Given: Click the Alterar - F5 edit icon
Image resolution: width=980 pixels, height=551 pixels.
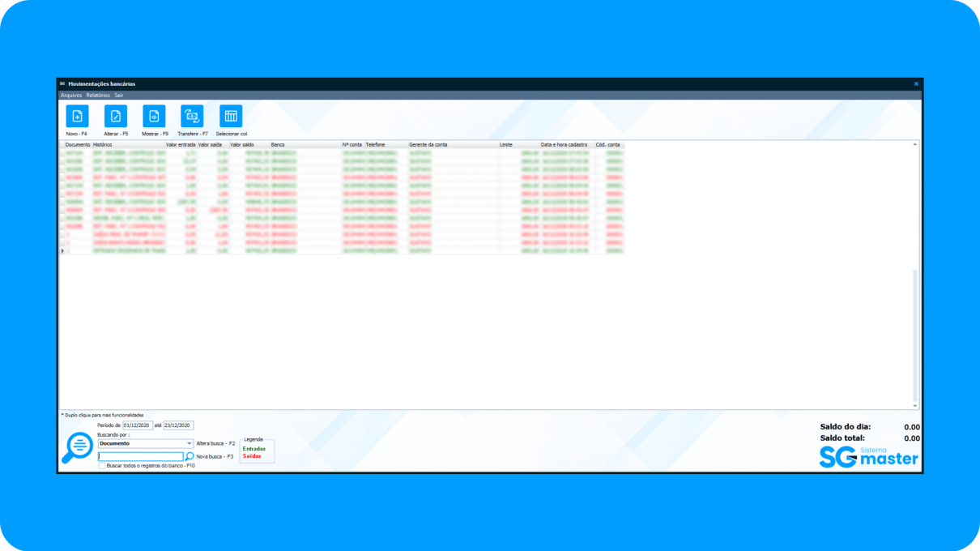Looking at the screenshot, I should pos(116,116).
